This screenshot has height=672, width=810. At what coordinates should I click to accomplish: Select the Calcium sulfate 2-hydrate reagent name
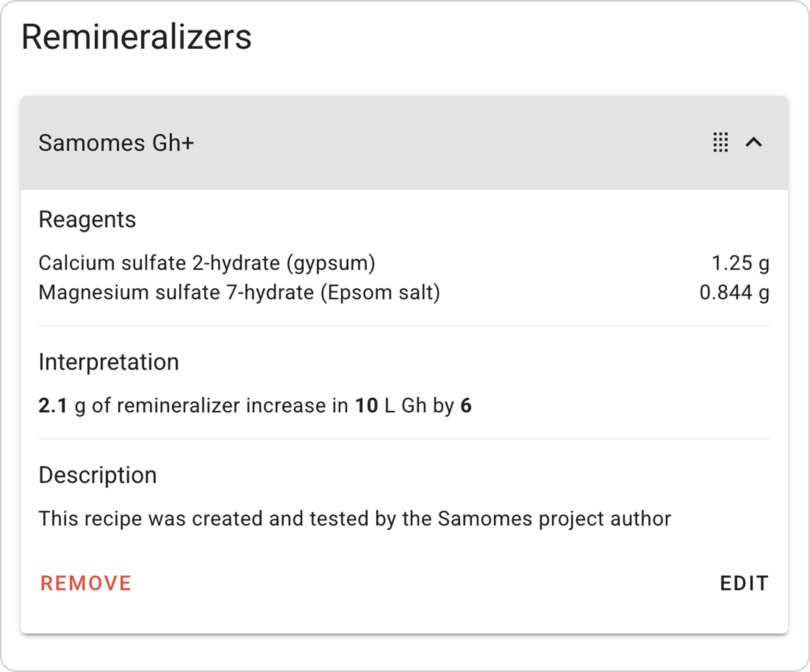(207, 263)
